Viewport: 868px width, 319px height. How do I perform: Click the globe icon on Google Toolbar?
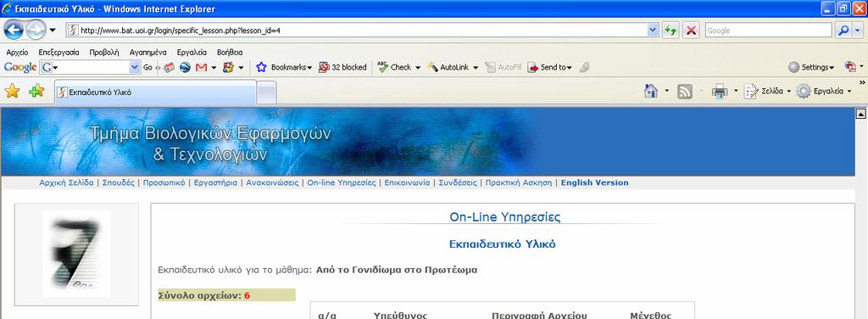point(185,67)
